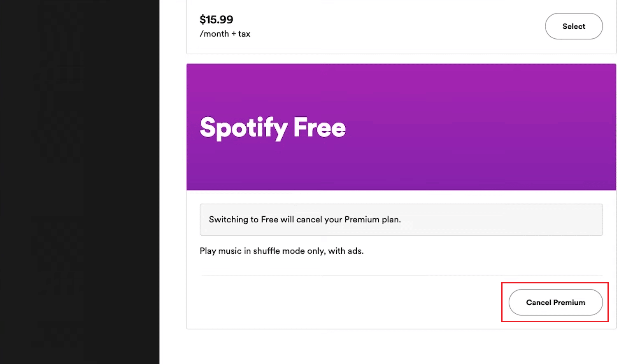
Task: Click the Spotify Free heading
Action: (x=272, y=128)
